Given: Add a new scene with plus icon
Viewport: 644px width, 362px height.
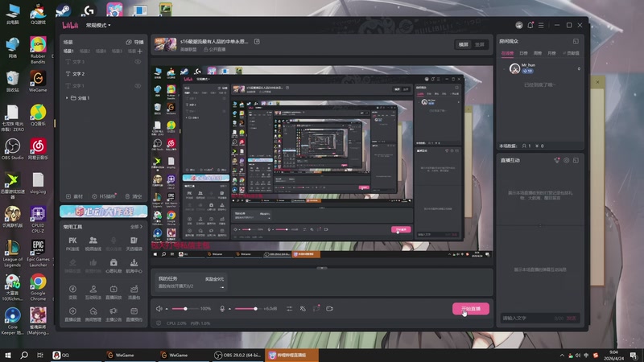Looking at the screenshot, I should pyautogui.click(x=140, y=51).
